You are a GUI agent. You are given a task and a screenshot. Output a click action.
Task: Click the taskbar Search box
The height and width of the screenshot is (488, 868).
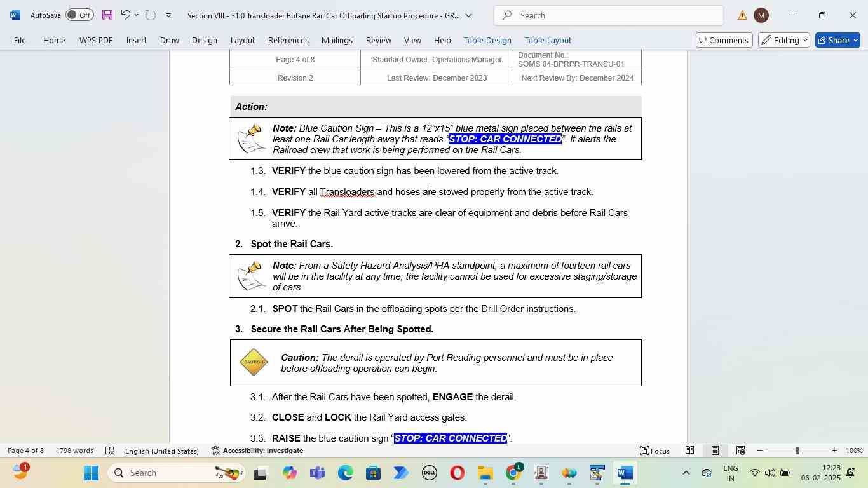pyautogui.click(x=177, y=473)
